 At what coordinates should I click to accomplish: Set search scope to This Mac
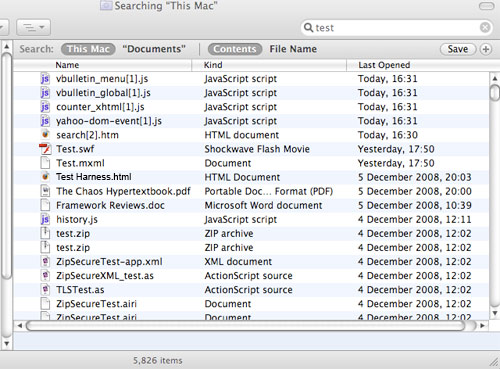tap(88, 49)
